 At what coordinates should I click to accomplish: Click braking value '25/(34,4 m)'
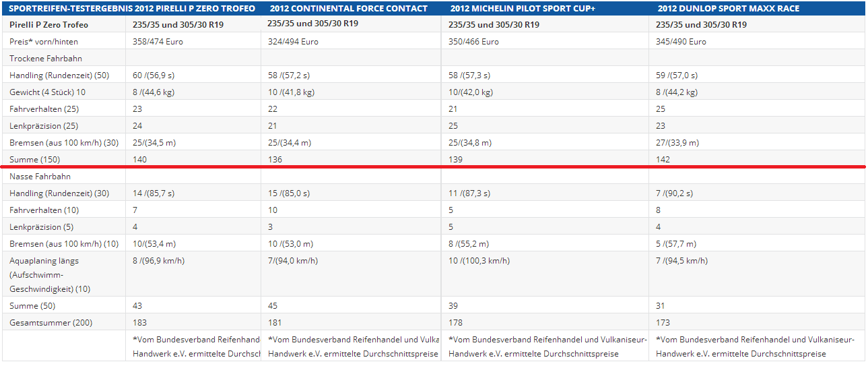tap(290, 143)
